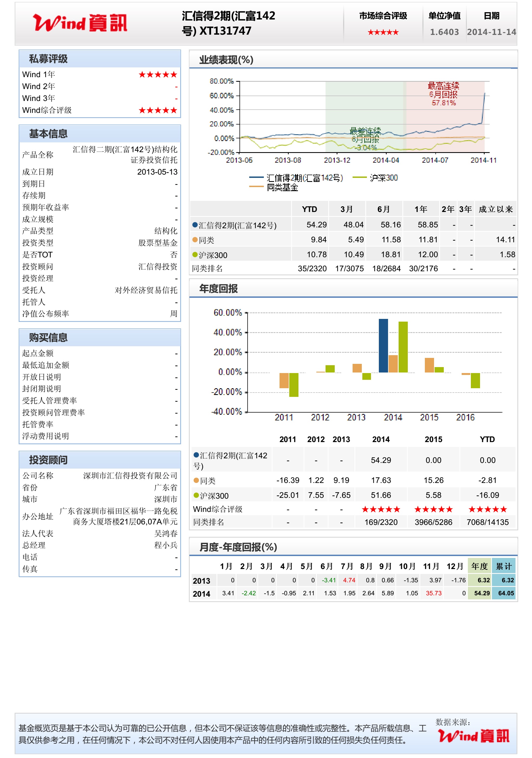The image size is (532, 758).
Task: Click the YTD Wind综合评级 stars in 年度回报 table
Action: (487, 509)
